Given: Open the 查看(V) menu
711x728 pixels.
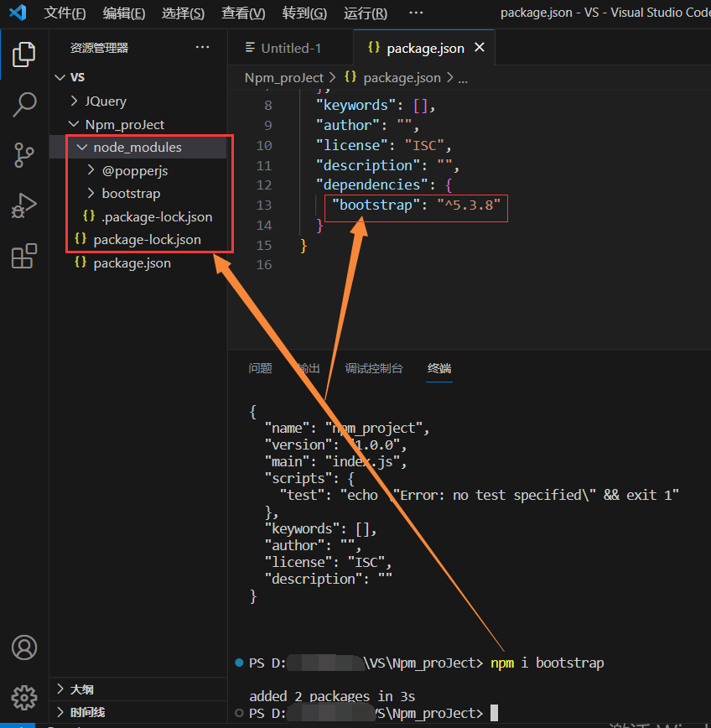Looking at the screenshot, I should pos(243,13).
